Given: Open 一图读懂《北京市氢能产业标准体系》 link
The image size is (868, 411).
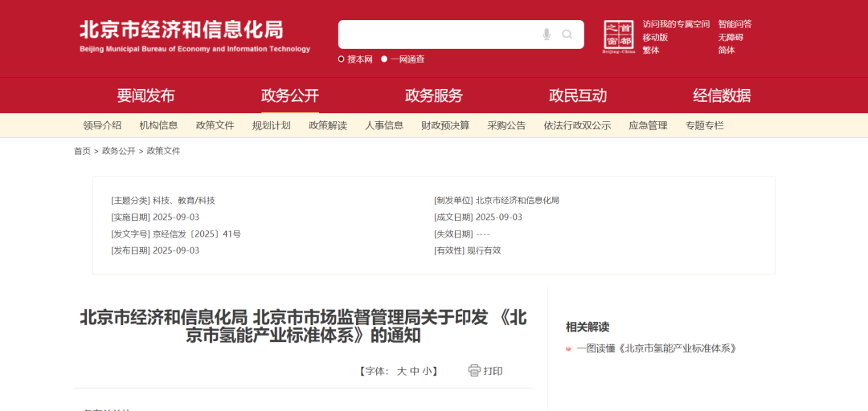Looking at the screenshot, I should [x=657, y=348].
